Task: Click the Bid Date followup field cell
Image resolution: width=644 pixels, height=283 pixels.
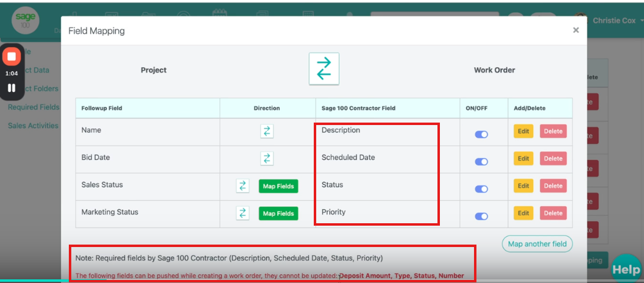Action: pos(147,159)
